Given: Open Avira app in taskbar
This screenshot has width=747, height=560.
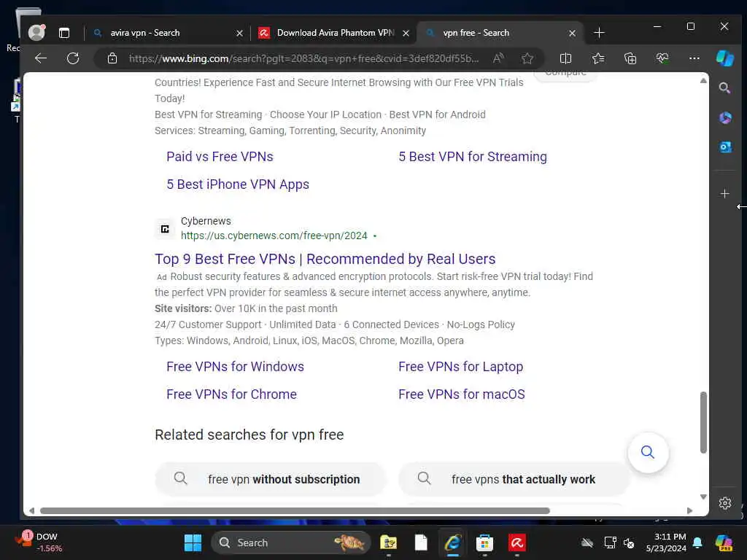Looking at the screenshot, I should [x=517, y=542].
